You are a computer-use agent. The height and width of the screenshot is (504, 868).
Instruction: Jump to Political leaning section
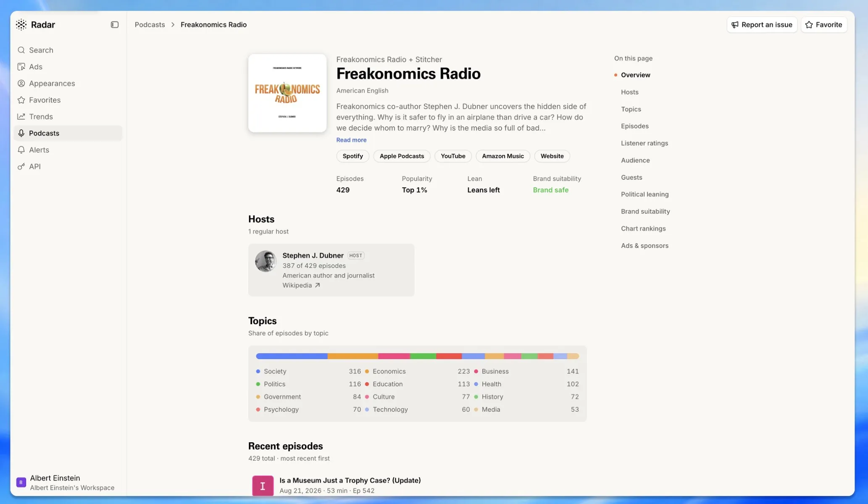pos(644,194)
